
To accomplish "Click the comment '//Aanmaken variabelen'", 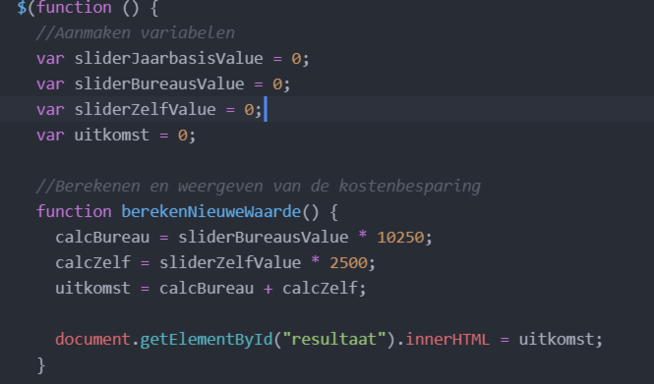I will 136,33.
